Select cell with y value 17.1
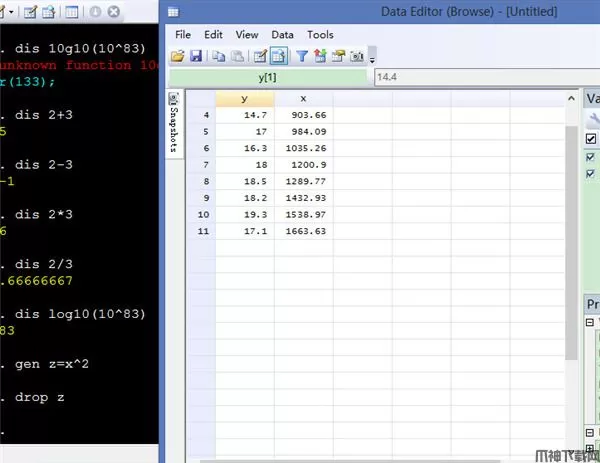 pyautogui.click(x=245, y=231)
